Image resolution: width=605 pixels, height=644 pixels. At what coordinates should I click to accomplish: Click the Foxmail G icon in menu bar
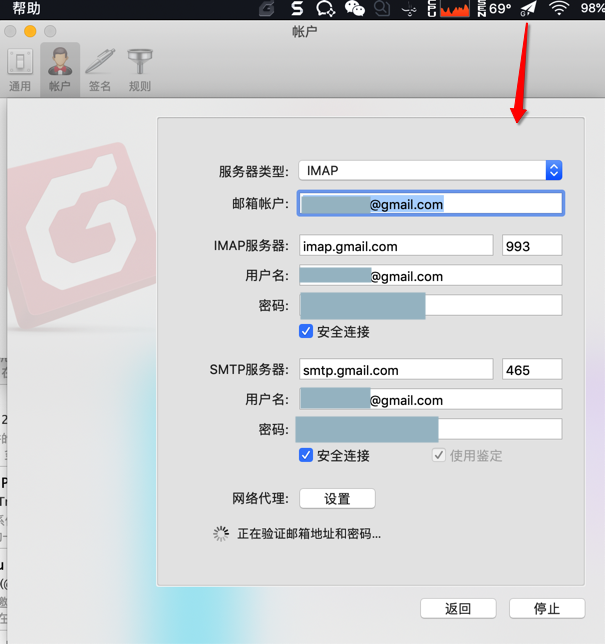tap(267, 9)
